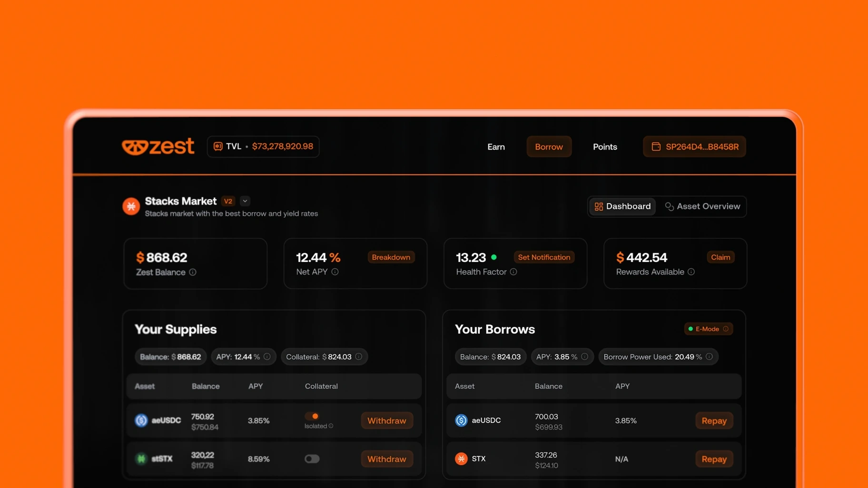Screen dimensions: 868x488
Task: Click the Isolated info icon
Action: point(331,426)
